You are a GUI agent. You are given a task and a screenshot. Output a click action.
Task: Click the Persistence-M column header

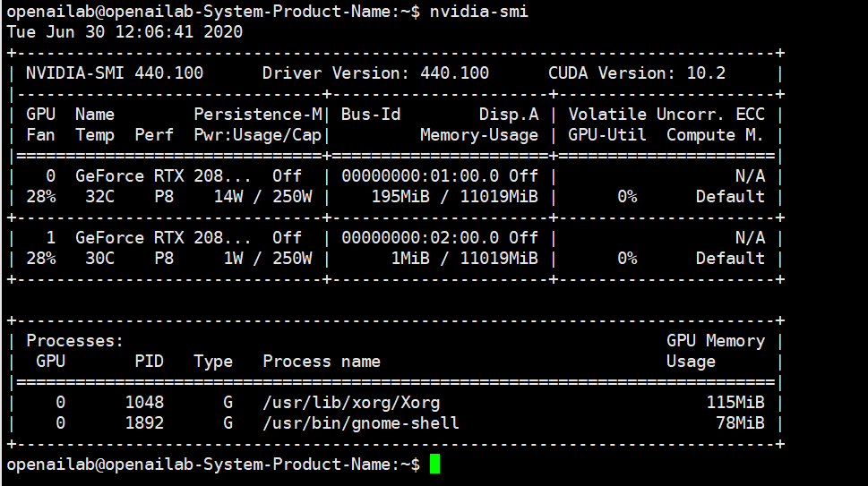(258, 115)
